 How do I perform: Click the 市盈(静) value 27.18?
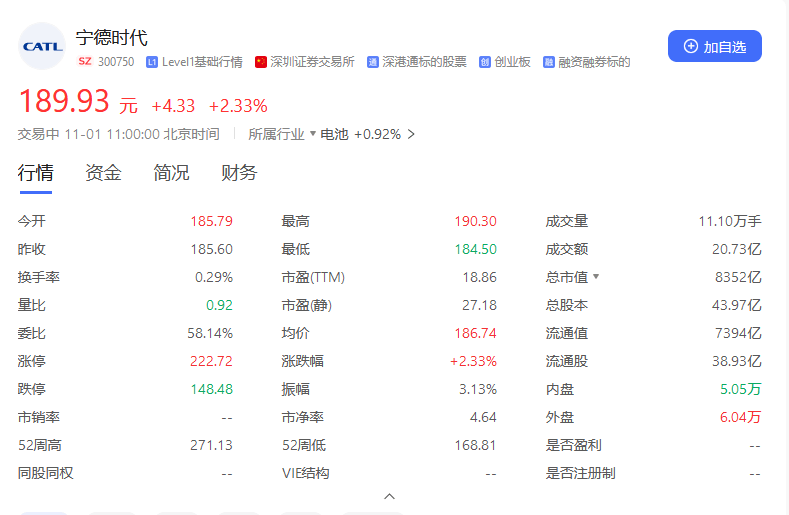point(480,305)
